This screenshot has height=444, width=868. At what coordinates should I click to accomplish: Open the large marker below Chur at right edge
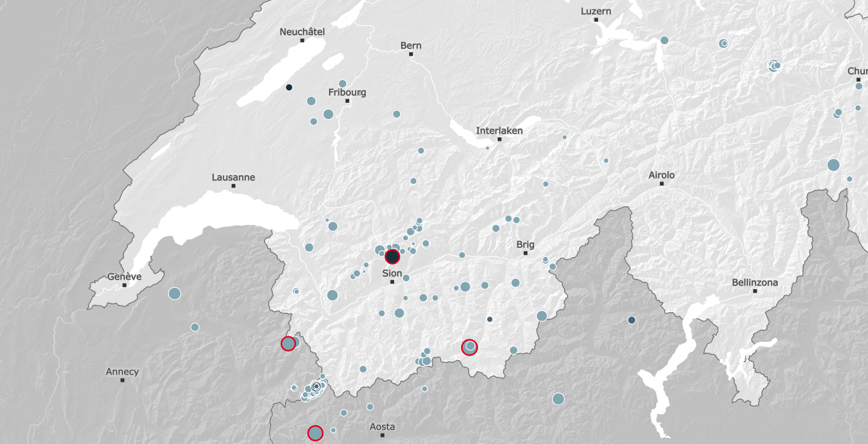coord(833,165)
